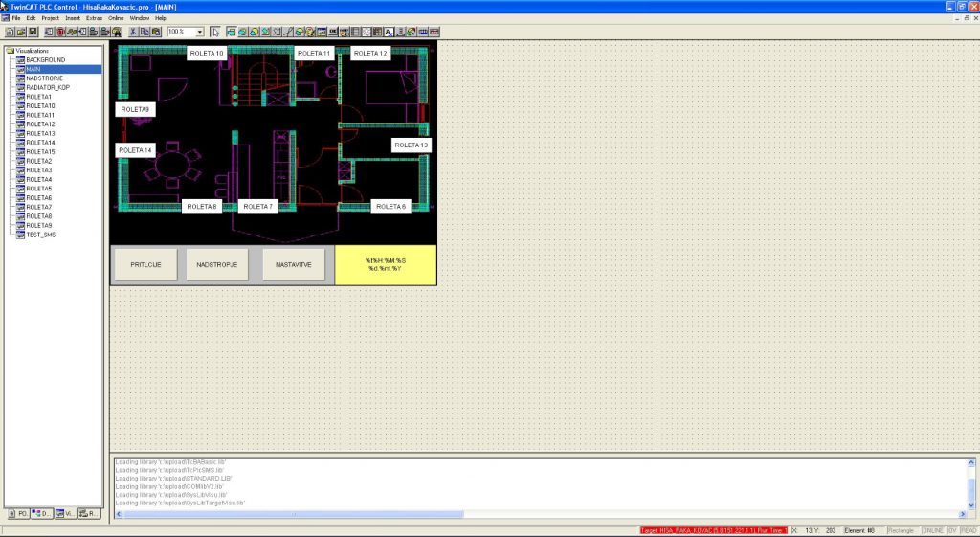980x537 pixels.
Task: Select the arrow Selection tool
Action: pyautogui.click(x=215, y=32)
